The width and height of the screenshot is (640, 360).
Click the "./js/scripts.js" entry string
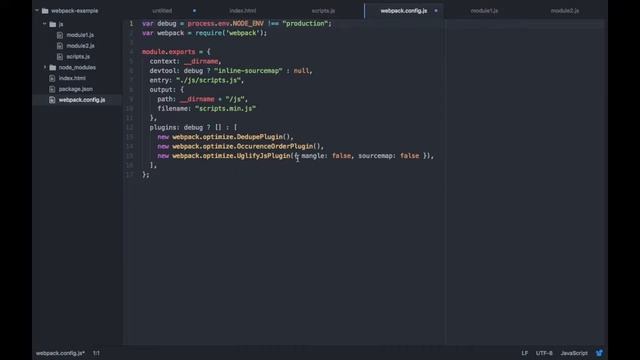tap(208, 80)
